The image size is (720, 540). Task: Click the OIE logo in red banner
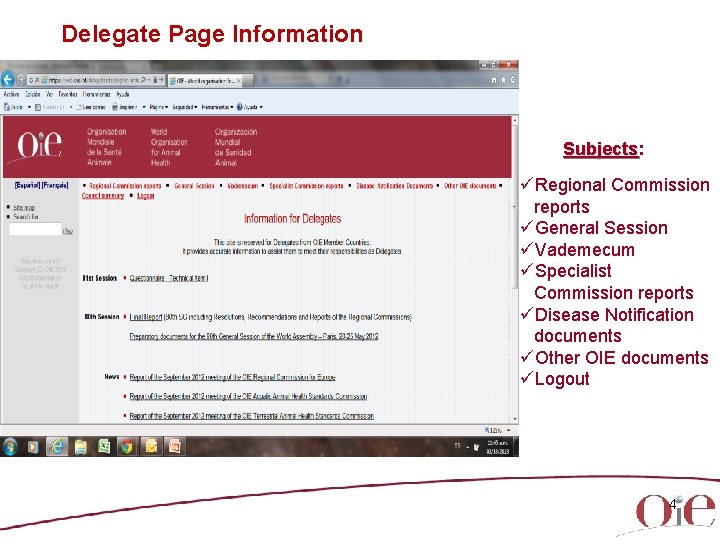[39, 145]
